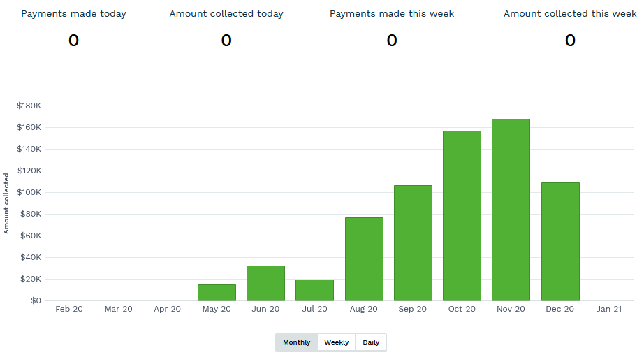Click the Payments made this week value

point(392,41)
